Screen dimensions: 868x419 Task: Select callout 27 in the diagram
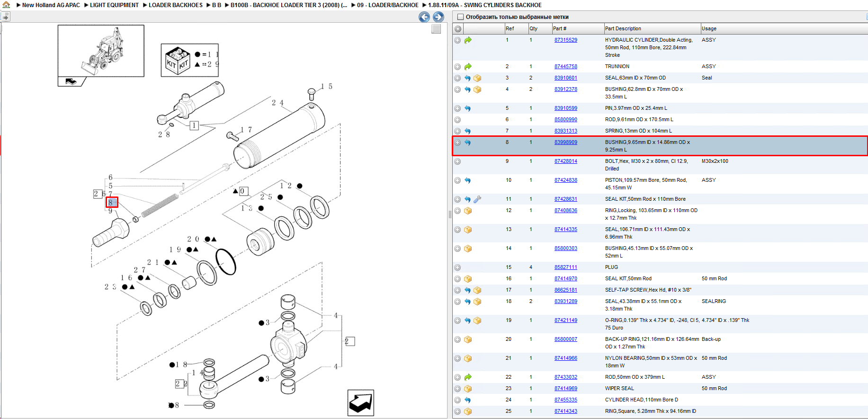[x=139, y=270]
